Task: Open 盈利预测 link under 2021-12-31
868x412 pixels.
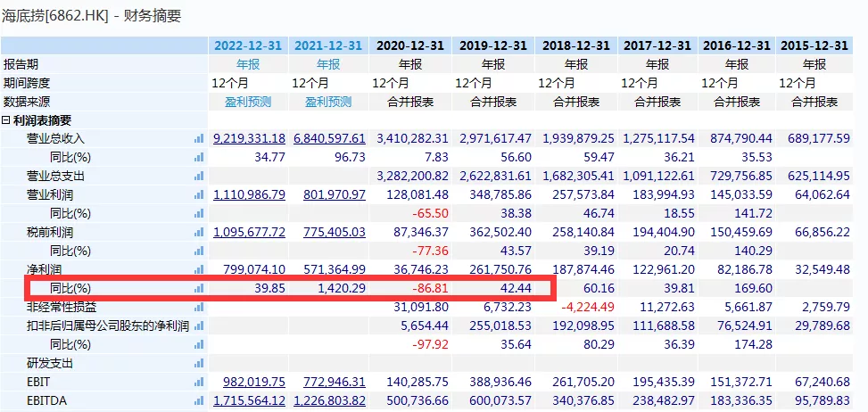Action: 328,102
